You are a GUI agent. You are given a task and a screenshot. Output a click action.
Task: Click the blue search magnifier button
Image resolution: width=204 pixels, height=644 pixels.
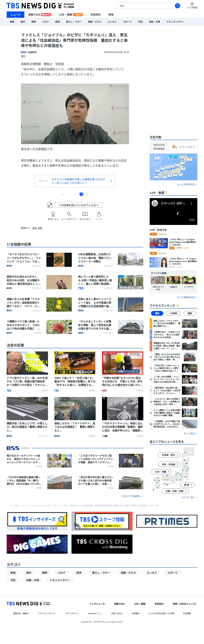pyautogui.click(x=177, y=6)
